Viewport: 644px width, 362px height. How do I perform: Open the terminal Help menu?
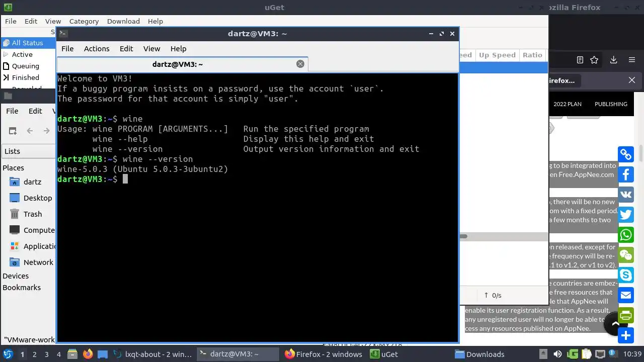tap(178, 49)
